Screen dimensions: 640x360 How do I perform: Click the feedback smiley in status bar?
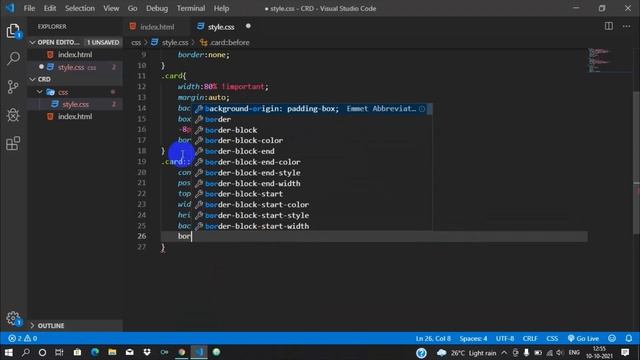[x=612, y=338]
